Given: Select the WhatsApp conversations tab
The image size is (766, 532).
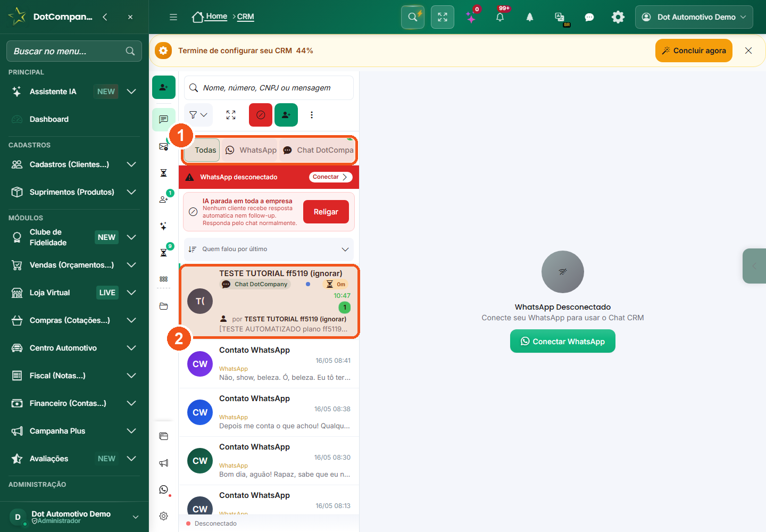Looking at the screenshot, I should (252, 150).
